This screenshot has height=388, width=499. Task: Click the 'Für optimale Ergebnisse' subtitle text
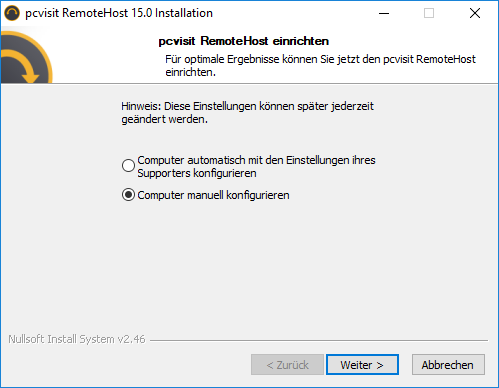point(320,66)
